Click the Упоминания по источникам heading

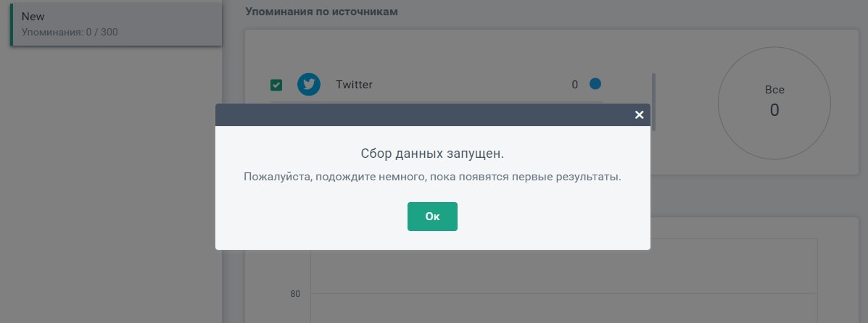[322, 12]
